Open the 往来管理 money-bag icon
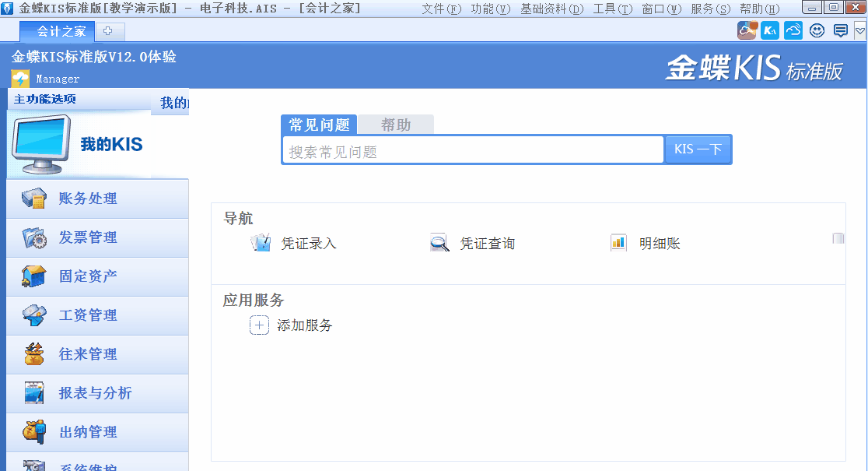Image resolution: width=868 pixels, height=471 pixels. click(x=33, y=354)
